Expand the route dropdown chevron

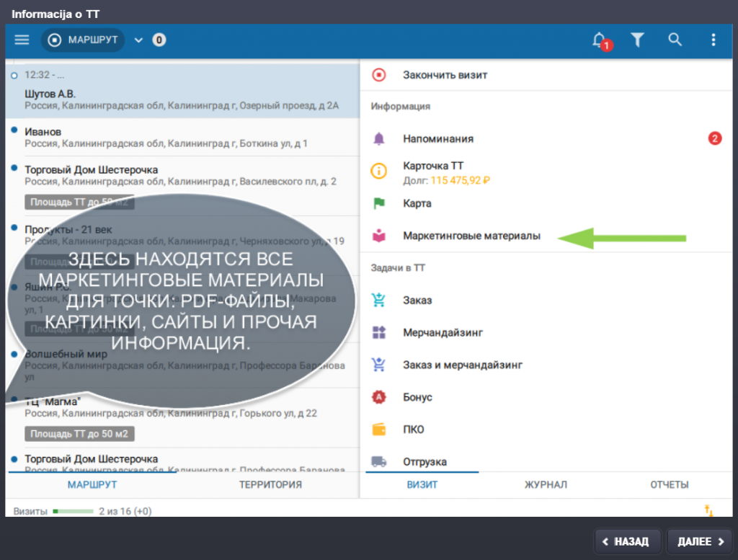(x=138, y=40)
